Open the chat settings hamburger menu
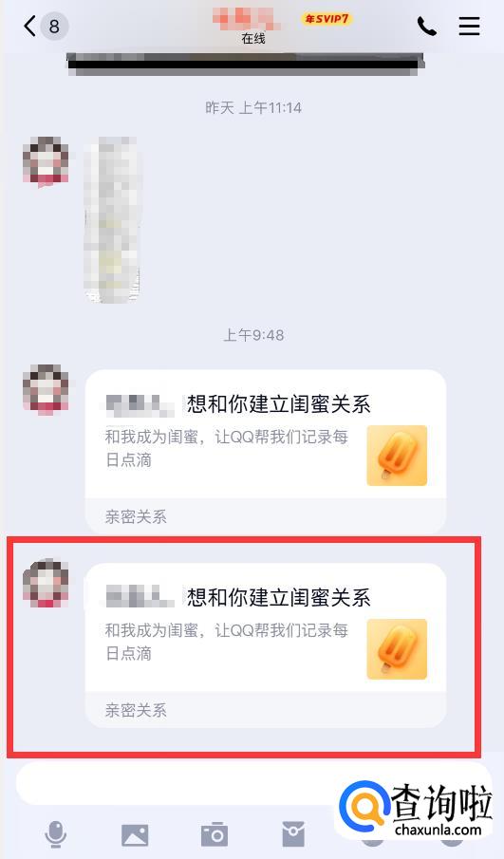This screenshot has height=859, width=504. pyautogui.click(x=470, y=26)
